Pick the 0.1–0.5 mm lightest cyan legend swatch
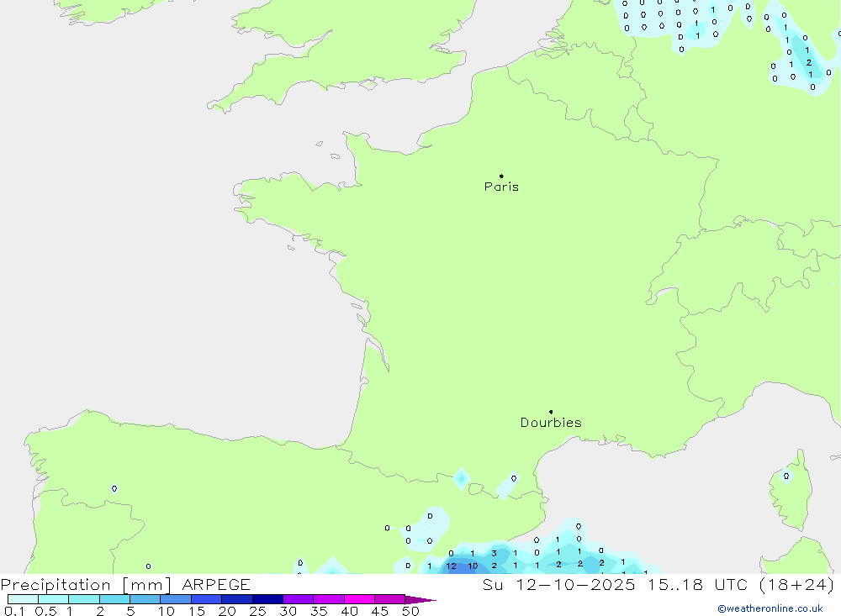841x616 pixels. 23,599
